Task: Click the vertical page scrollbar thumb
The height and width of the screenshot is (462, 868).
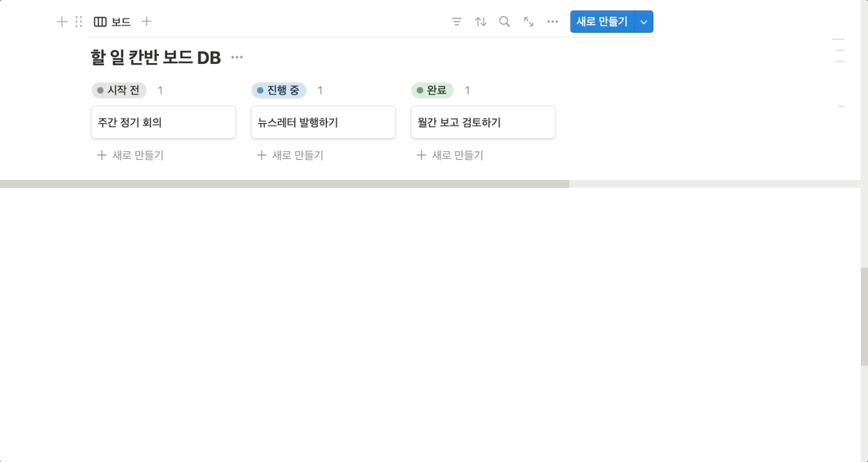Action: tap(864, 317)
